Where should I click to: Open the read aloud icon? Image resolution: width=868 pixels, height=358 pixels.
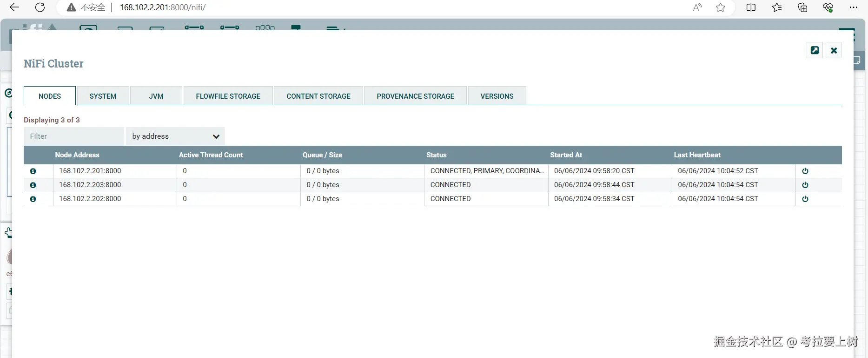click(697, 7)
